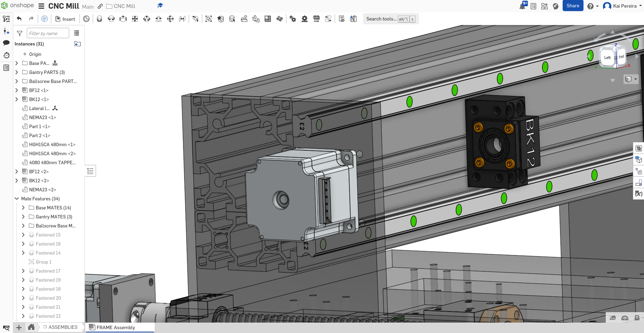Select the Parallel mate tool
Screen dimensions: 644x333
[x=182, y=19]
